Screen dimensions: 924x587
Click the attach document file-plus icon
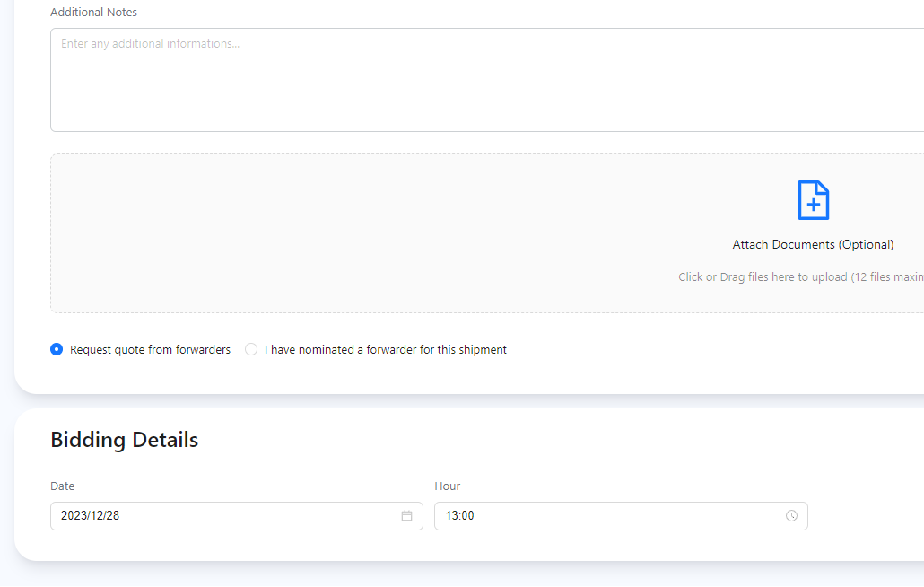click(x=813, y=200)
